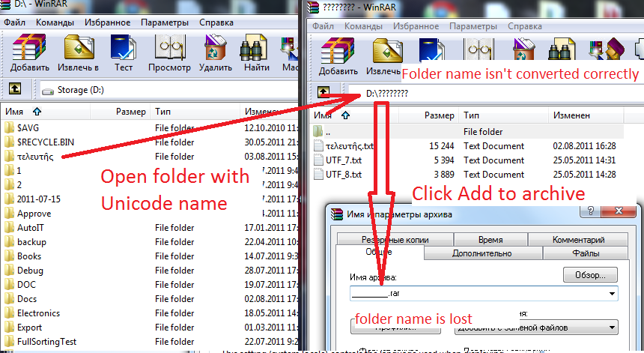Select the $RECYCLE.BIN folder
644x353 pixels.
point(45,142)
